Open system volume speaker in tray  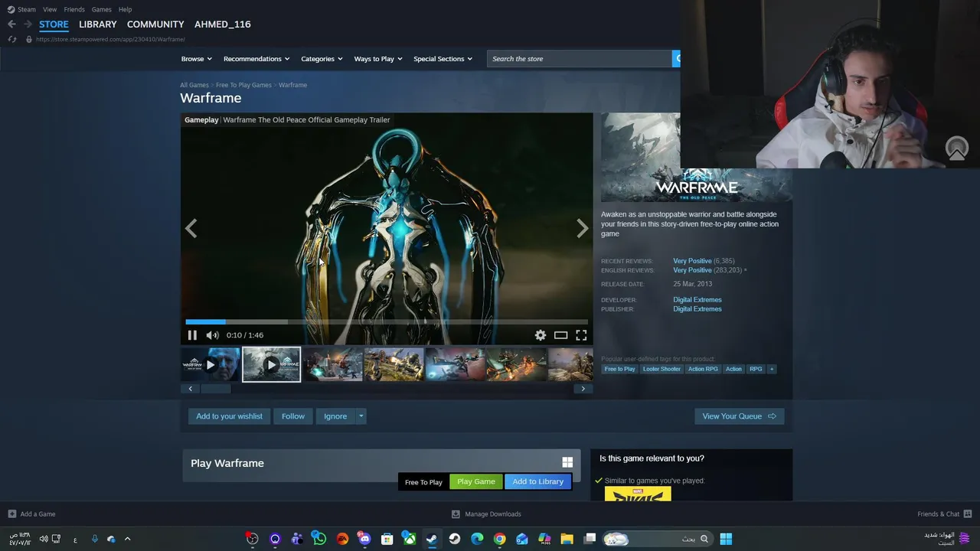pyautogui.click(x=43, y=539)
